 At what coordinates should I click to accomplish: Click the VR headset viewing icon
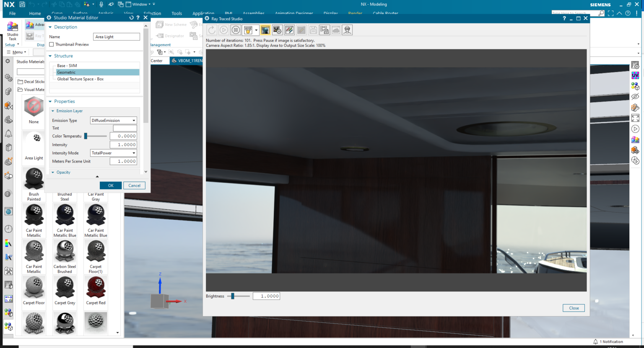click(348, 29)
